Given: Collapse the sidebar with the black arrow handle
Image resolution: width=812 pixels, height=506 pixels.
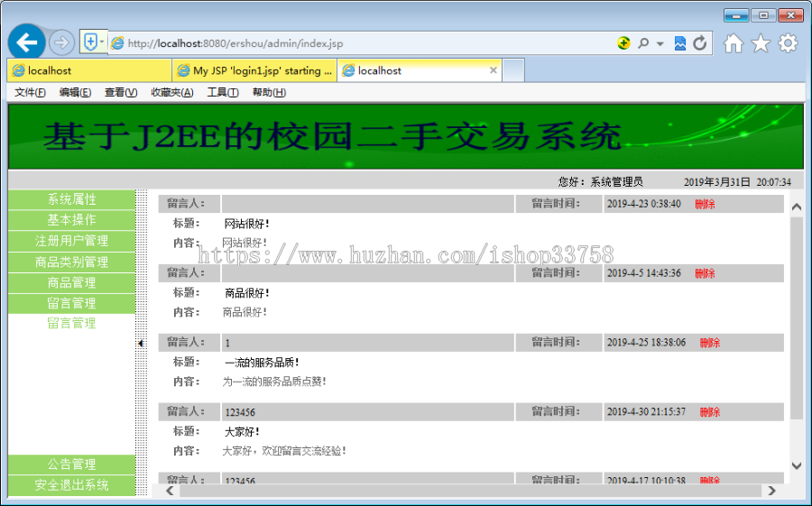Looking at the screenshot, I should [x=141, y=343].
